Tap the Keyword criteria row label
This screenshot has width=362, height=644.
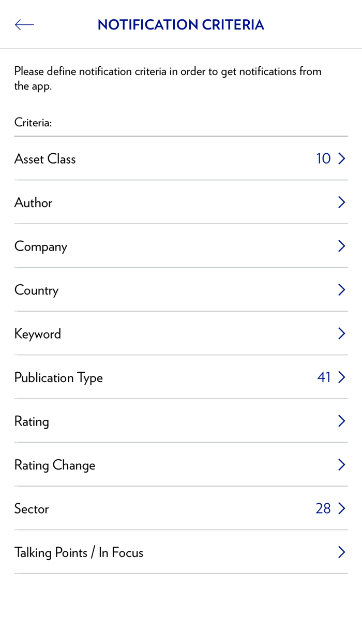click(x=37, y=333)
